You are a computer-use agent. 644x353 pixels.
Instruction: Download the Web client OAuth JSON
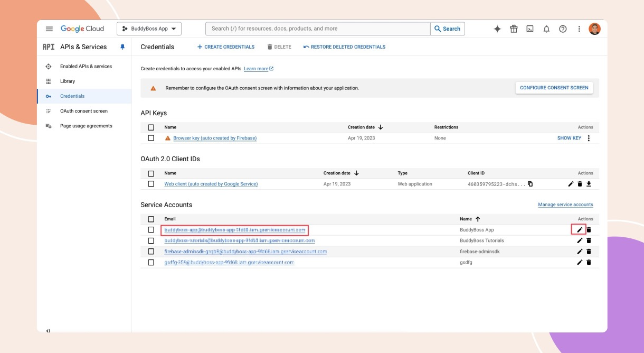click(x=589, y=184)
